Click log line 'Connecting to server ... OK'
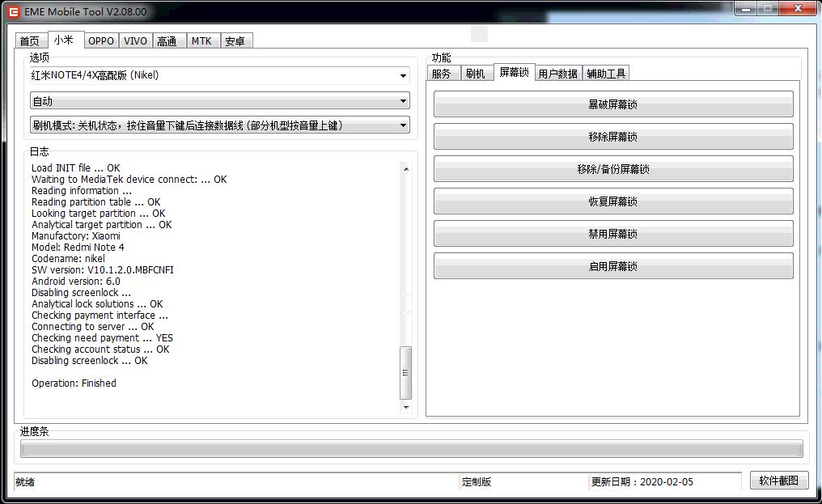Screen dimensions: 822x504 point(93,327)
